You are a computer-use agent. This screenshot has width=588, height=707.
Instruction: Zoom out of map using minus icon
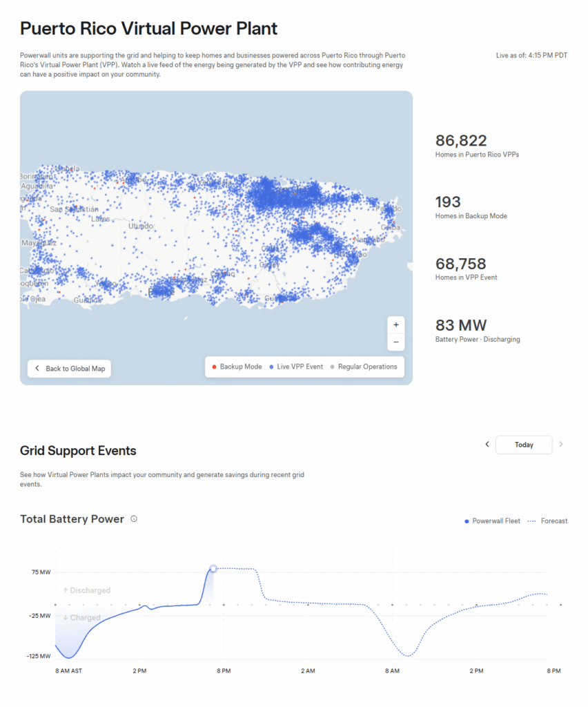tap(395, 342)
